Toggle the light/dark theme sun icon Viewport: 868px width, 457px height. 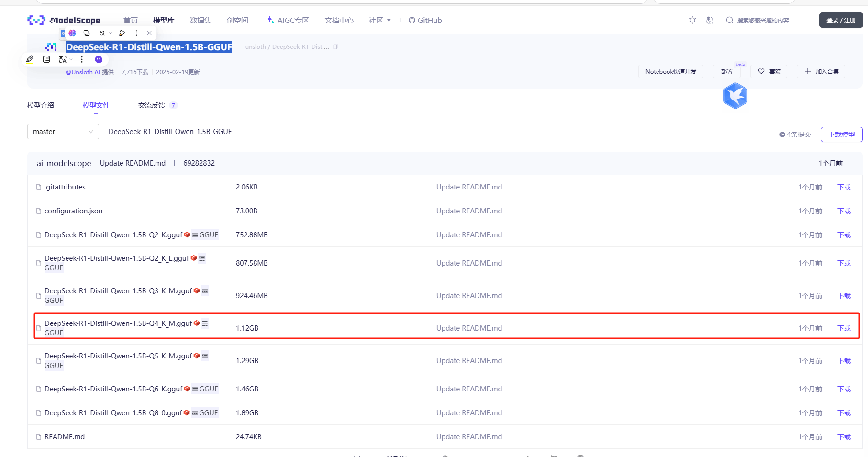[692, 20]
